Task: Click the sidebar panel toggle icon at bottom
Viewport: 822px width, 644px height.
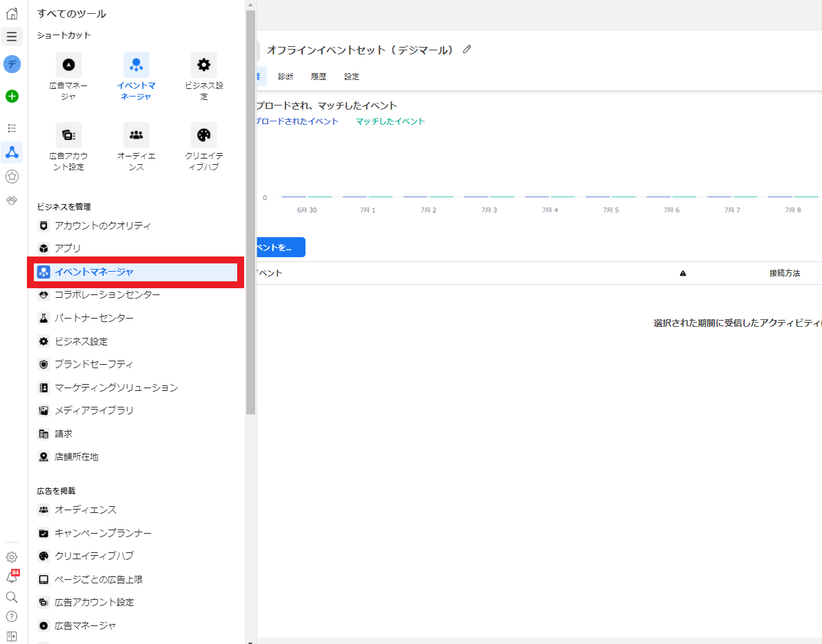Action: click(x=12, y=636)
